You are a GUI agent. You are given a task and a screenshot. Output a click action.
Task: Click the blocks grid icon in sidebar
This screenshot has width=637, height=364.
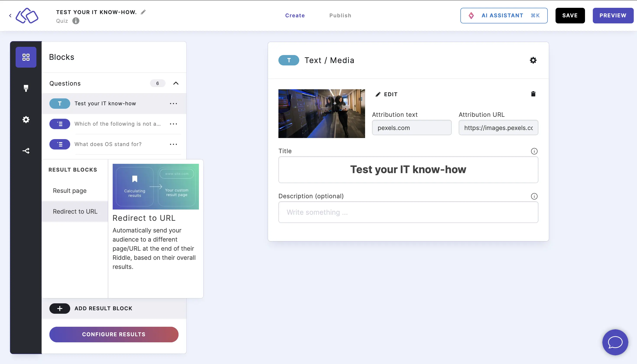pyautogui.click(x=26, y=56)
